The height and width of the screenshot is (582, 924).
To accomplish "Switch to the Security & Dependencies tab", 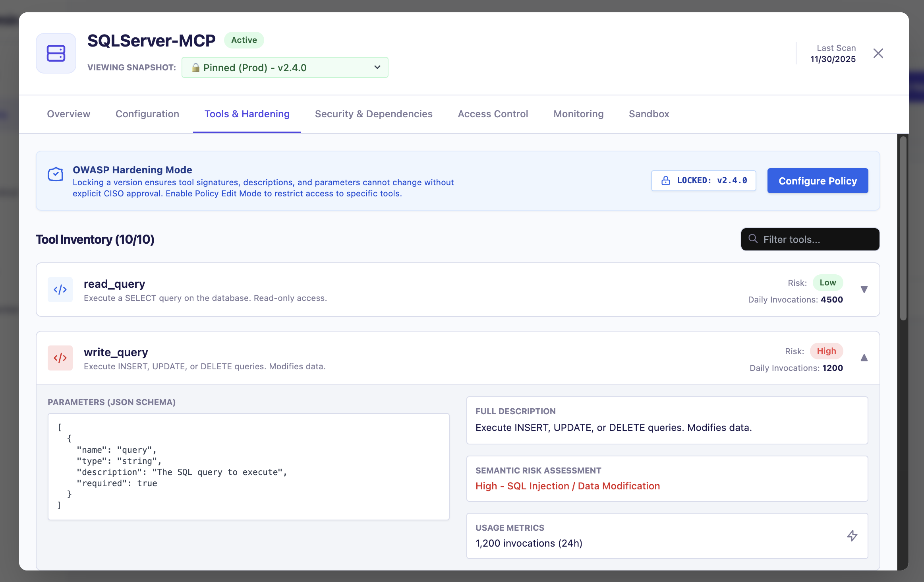I will tap(373, 114).
